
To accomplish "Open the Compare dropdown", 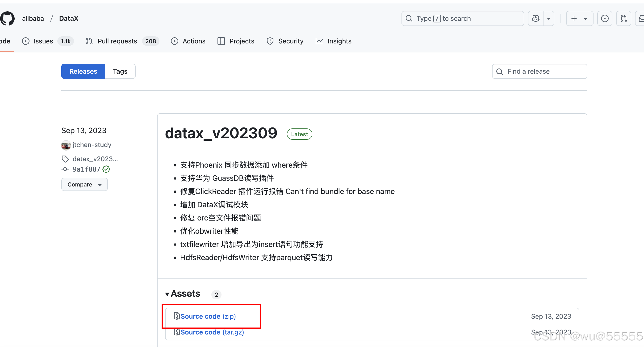I will coord(84,184).
